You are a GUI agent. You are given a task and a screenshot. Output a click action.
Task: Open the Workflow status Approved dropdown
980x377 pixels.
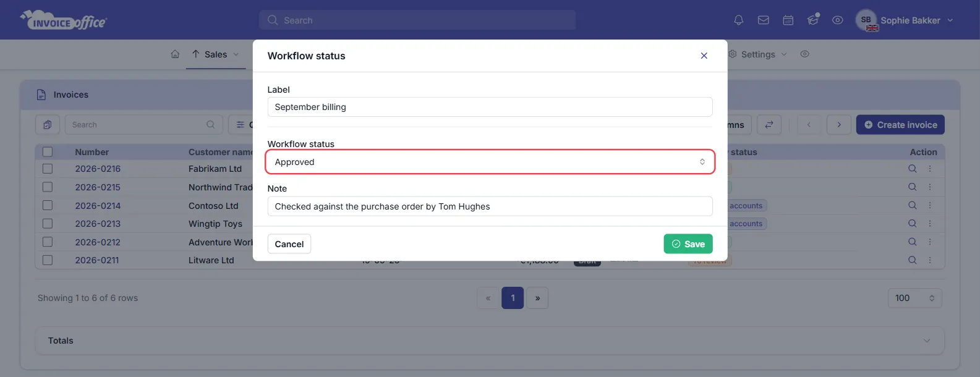point(490,162)
